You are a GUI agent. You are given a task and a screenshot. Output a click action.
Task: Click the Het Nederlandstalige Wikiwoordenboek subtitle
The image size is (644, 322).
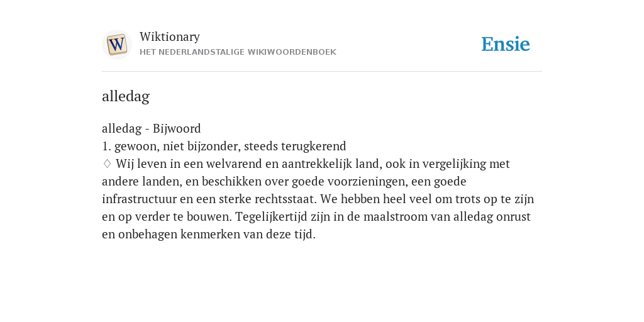coord(238,52)
